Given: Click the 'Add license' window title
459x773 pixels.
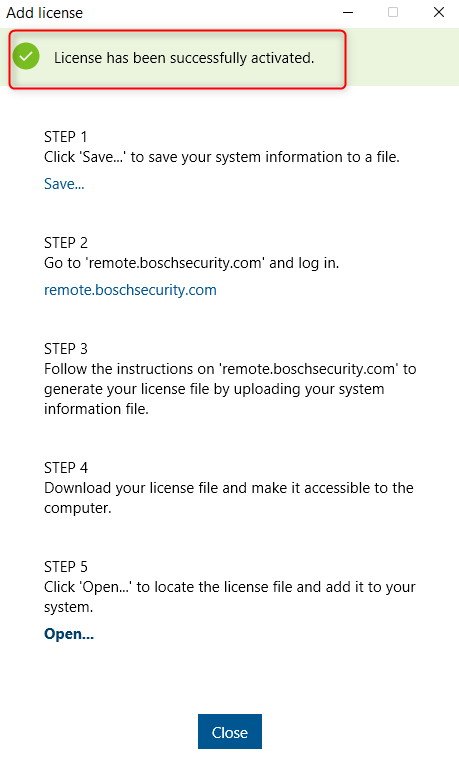Looking at the screenshot, I should [44, 13].
